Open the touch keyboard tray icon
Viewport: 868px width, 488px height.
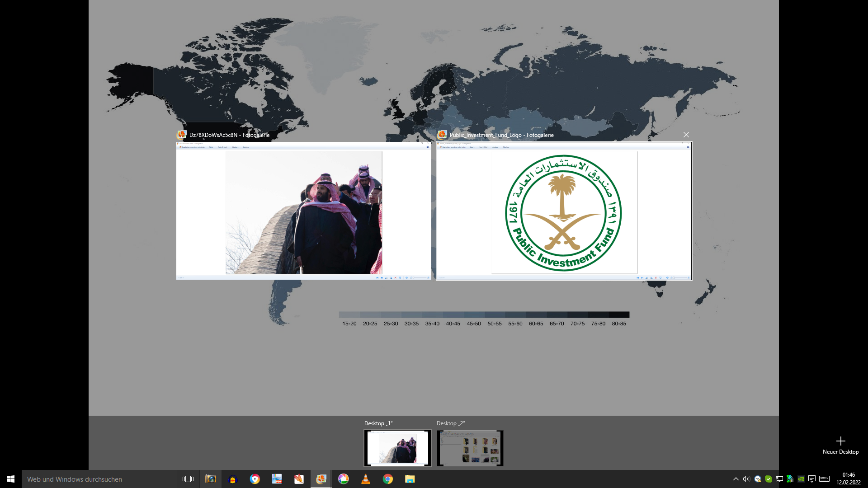(824, 479)
